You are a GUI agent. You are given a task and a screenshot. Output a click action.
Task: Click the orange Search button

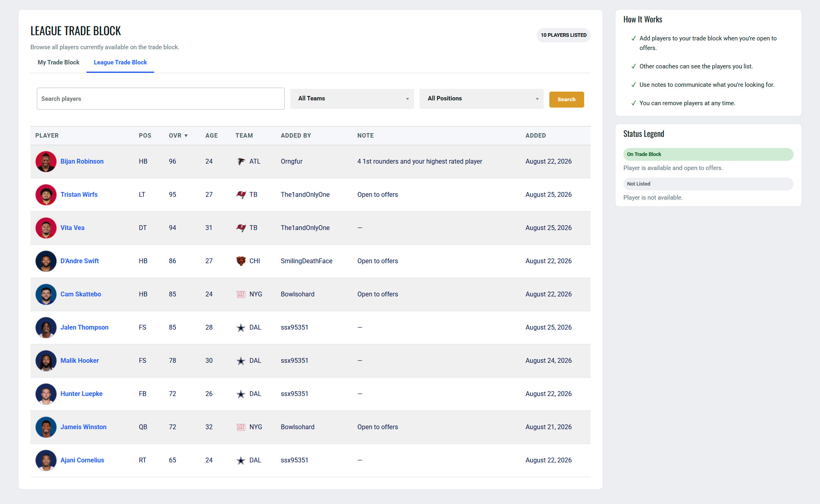pos(566,99)
